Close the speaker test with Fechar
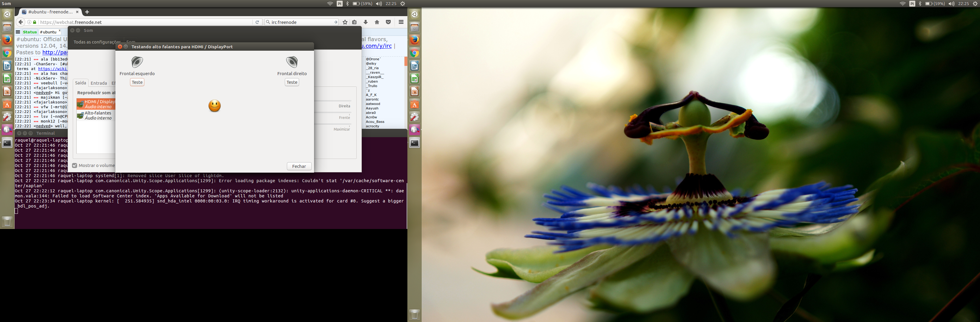 299,166
